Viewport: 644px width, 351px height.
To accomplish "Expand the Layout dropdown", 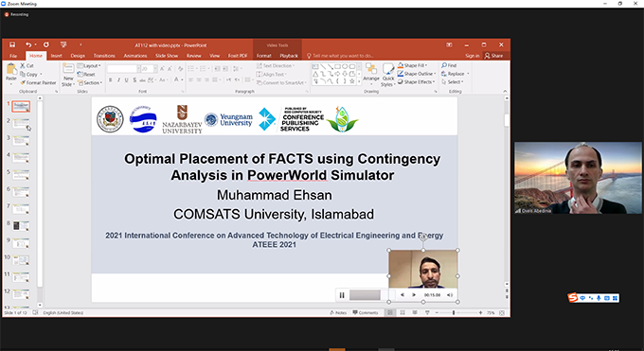I will click(90, 65).
